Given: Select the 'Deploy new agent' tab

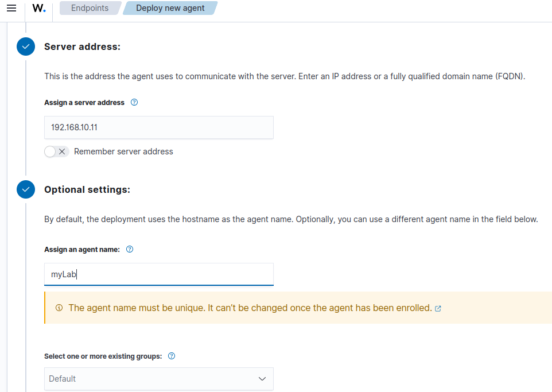Looking at the screenshot, I should tap(170, 8).
